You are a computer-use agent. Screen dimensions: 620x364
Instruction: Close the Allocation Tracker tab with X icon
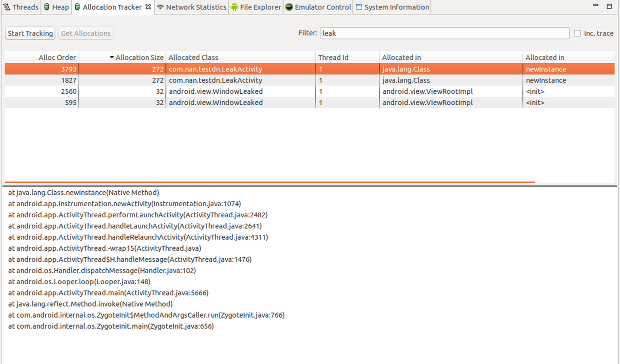click(x=148, y=7)
